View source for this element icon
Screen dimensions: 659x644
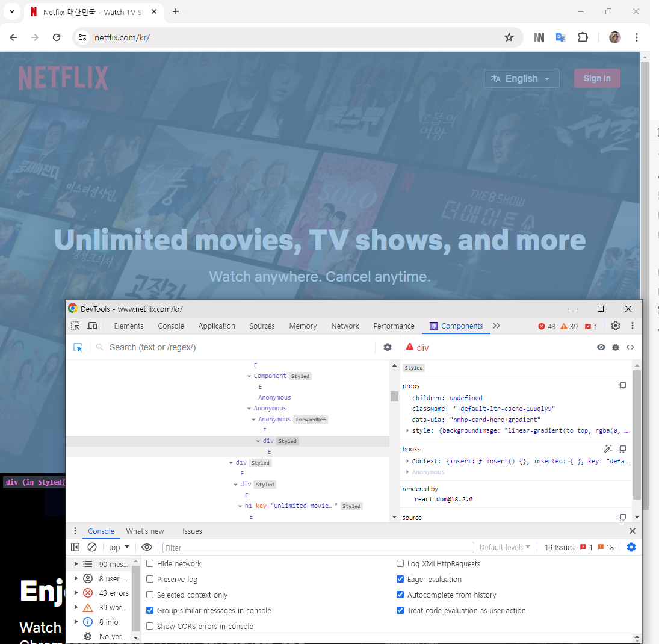(x=630, y=347)
